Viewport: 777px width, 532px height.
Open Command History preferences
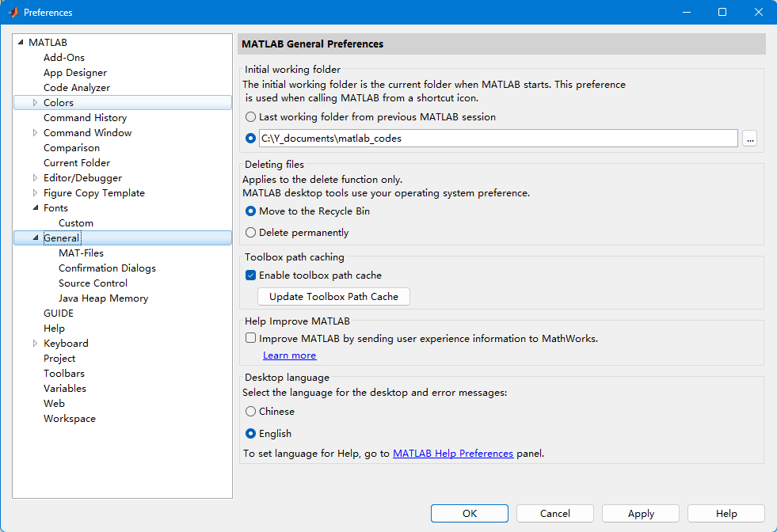[85, 118]
